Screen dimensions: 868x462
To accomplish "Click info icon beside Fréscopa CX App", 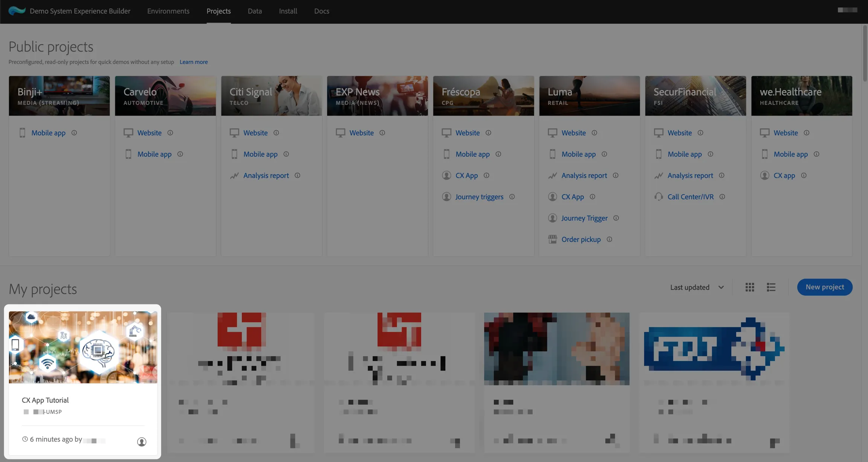I will coord(487,175).
